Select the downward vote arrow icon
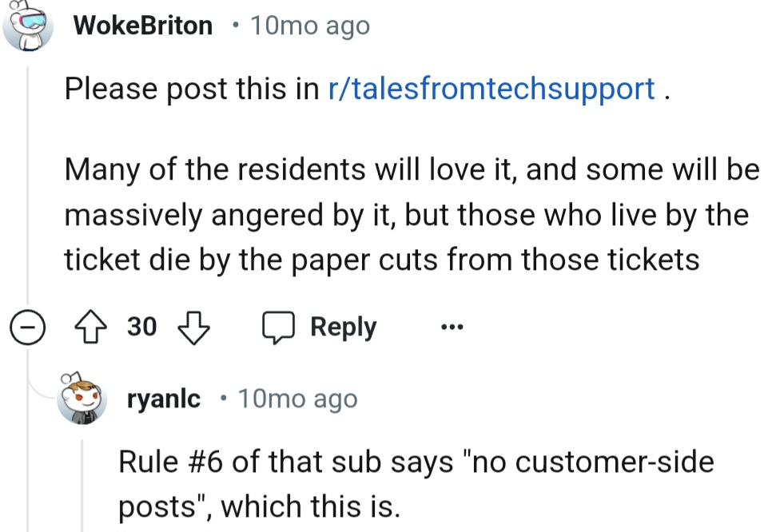Screen dimensions: 776x532 [x=193, y=326]
